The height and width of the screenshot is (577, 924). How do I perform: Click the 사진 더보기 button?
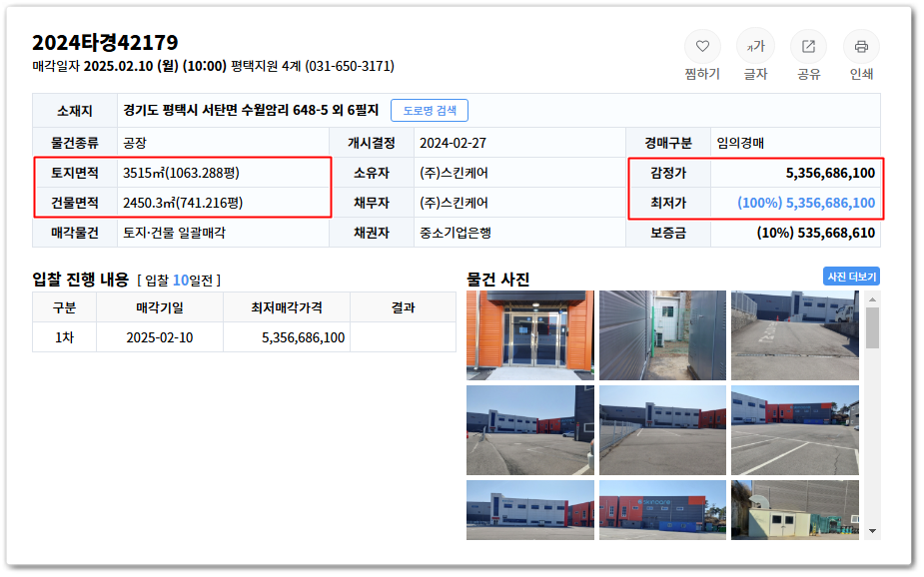851,277
